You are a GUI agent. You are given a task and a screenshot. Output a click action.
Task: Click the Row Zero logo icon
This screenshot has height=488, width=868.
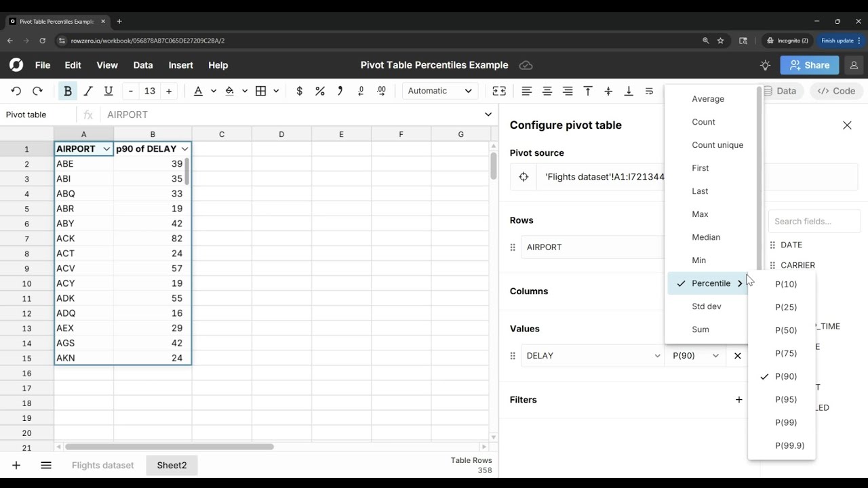coord(16,65)
